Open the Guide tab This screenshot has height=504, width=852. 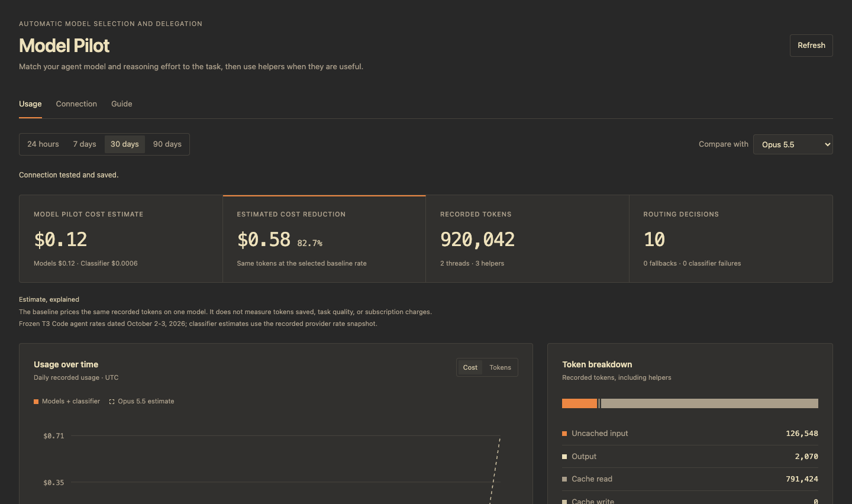122,104
